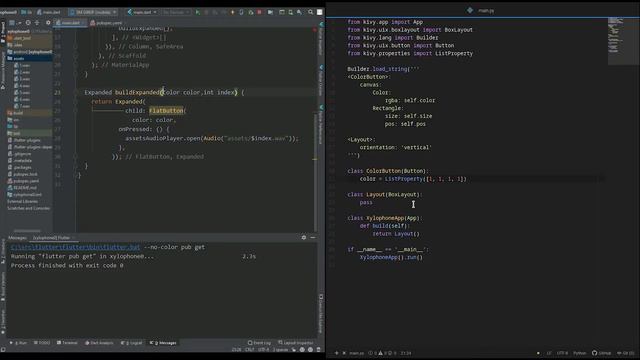Image resolution: width=640 pixels, height=360 pixels.
Task: Click the minimap preview in right editor
Action: coord(623,41)
